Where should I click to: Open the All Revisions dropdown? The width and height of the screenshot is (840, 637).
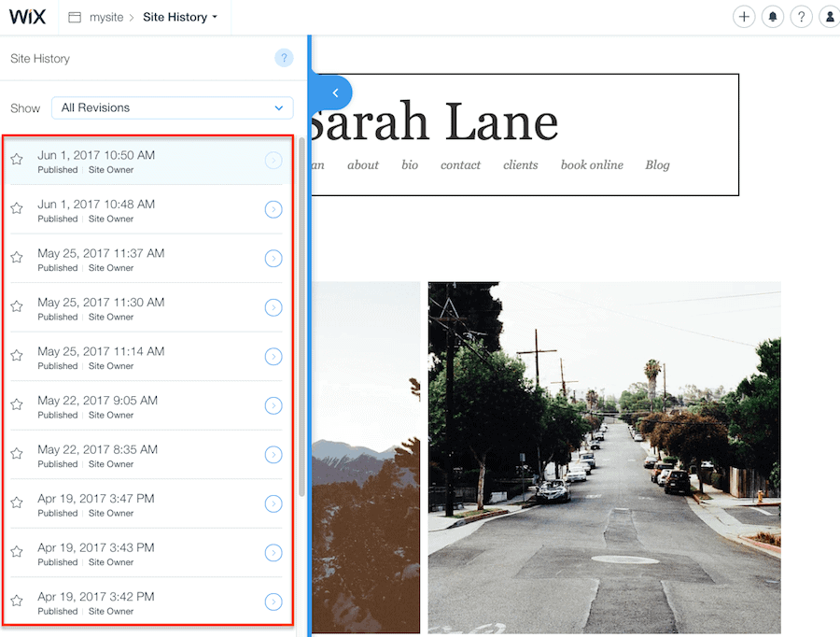click(x=172, y=108)
